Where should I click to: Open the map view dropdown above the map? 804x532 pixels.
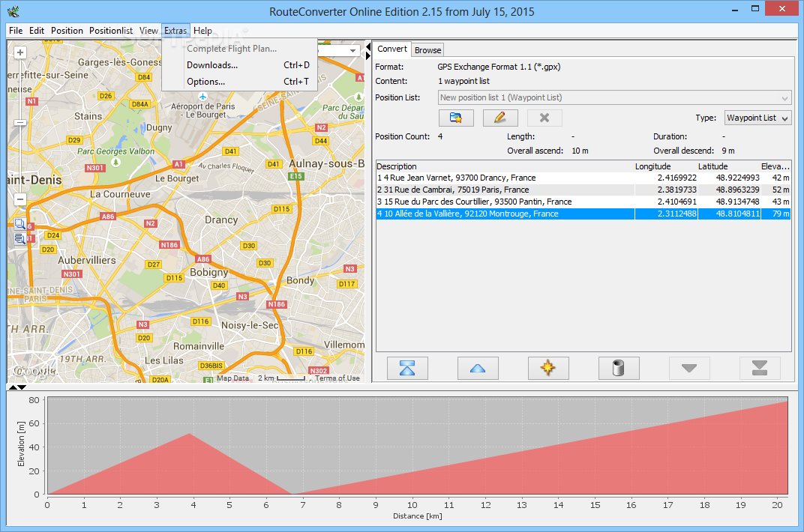tap(352, 51)
